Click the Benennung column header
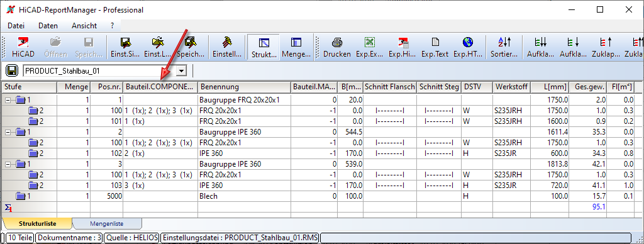644x244 pixels. click(x=244, y=87)
